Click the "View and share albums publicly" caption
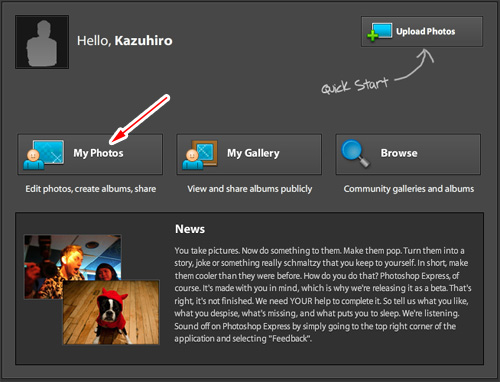Image resolution: width=500 pixels, height=382 pixels. point(250,189)
